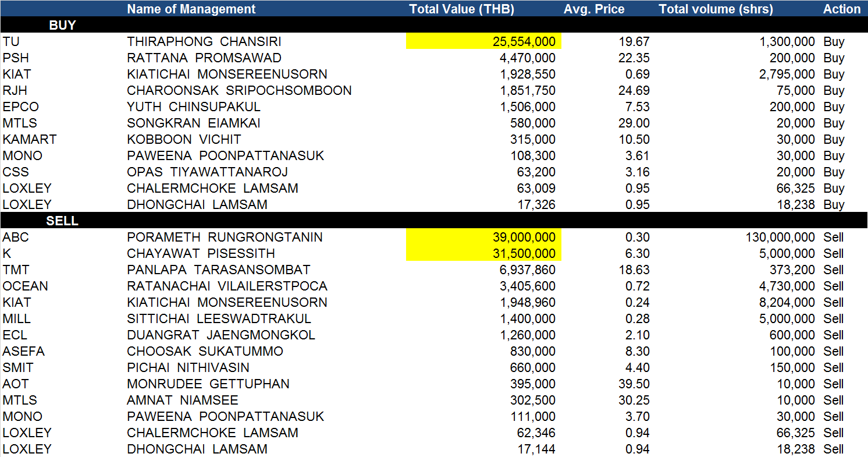Screen dimensions: 868x457
Task: Click average price 39.50
Action: 635,384
